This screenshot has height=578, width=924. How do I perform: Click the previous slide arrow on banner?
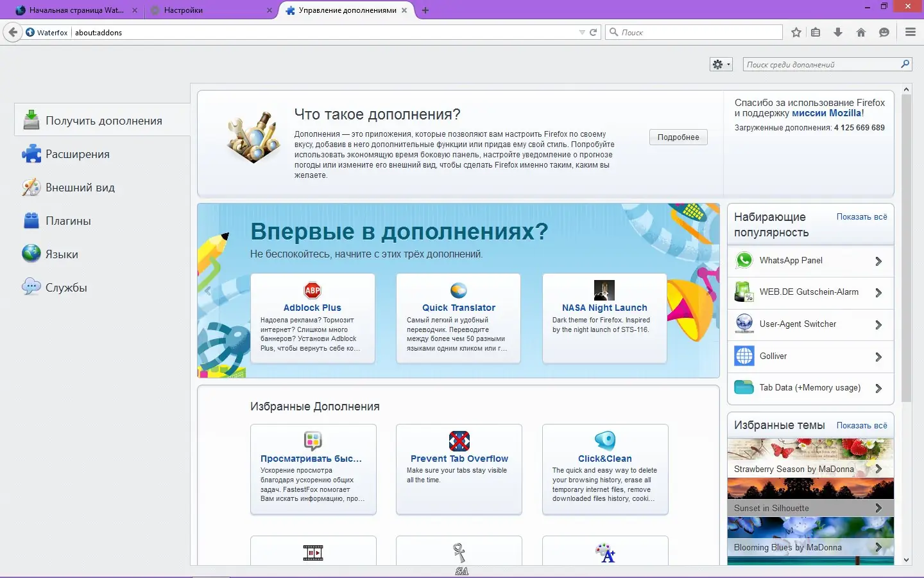coord(207,290)
